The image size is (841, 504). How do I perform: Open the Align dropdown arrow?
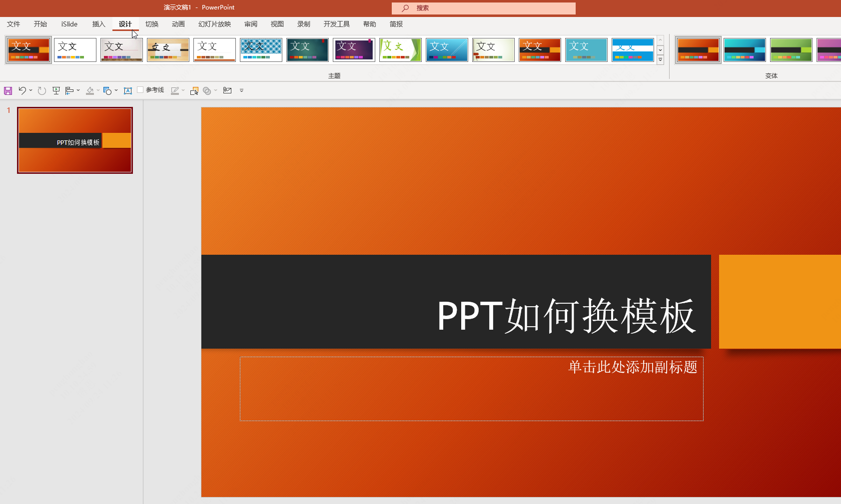[x=78, y=90]
